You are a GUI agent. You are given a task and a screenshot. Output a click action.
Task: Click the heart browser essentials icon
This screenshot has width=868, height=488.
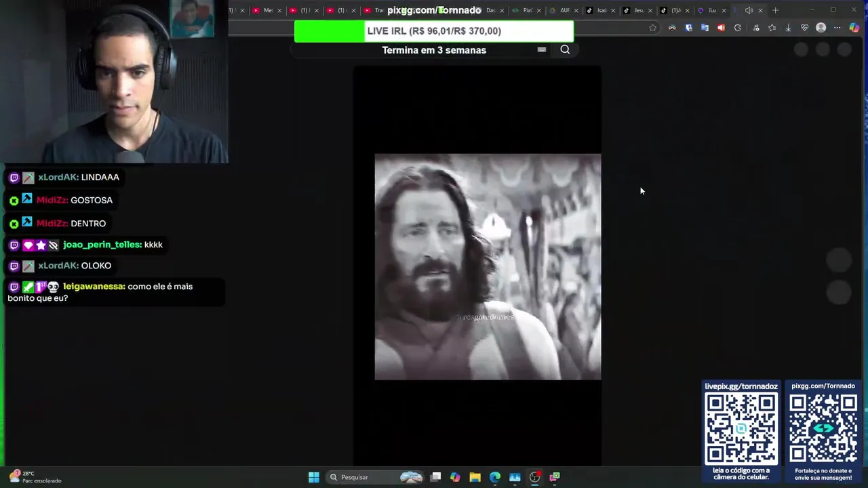tap(804, 28)
